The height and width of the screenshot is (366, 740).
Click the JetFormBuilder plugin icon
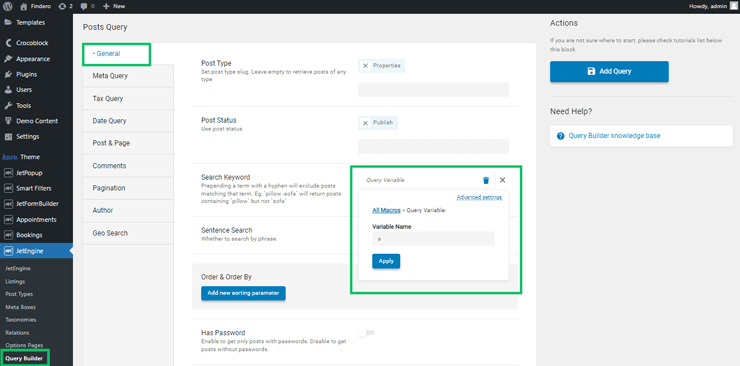coord(8,204)
